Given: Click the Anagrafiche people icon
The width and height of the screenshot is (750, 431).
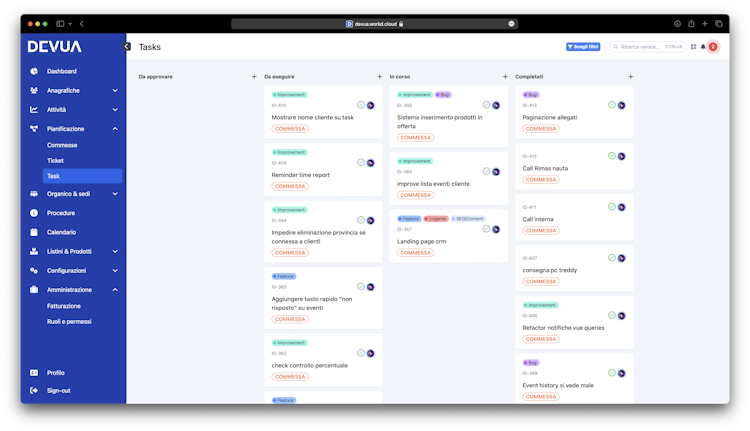Looking at the screenshot, I should coord(34,90).
